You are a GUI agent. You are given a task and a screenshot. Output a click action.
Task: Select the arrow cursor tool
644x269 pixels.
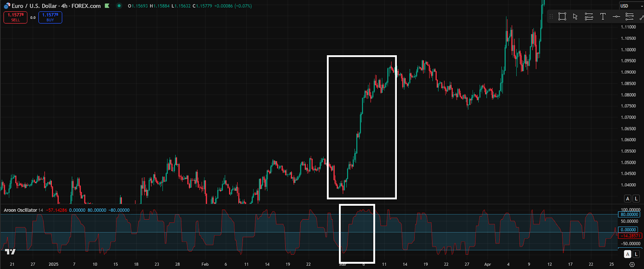(575, 17)
